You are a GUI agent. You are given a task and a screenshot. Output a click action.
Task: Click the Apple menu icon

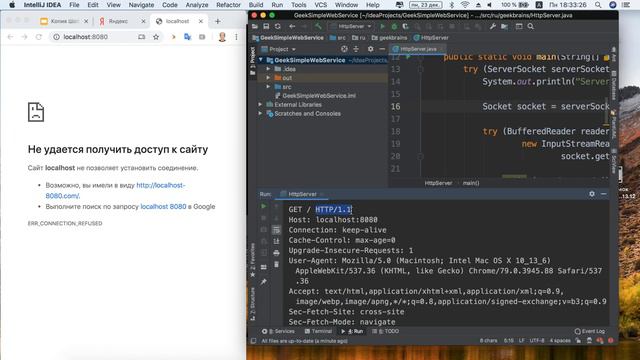point(12,5)
